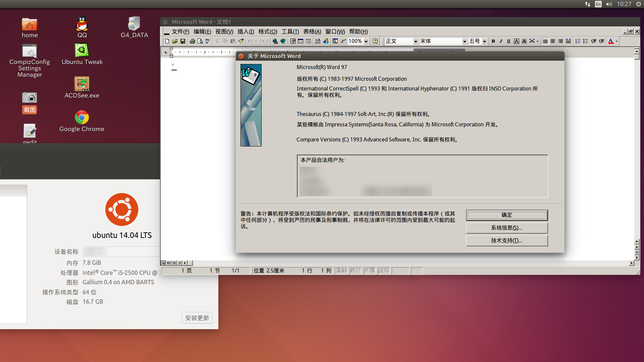Click 确定 in About Word dialog

pyautogui.click(x=507, y=215)
